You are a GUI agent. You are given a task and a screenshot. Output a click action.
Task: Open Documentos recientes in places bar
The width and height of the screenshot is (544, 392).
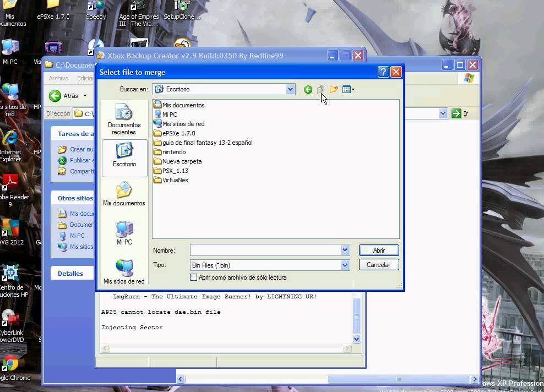(124, 119)
